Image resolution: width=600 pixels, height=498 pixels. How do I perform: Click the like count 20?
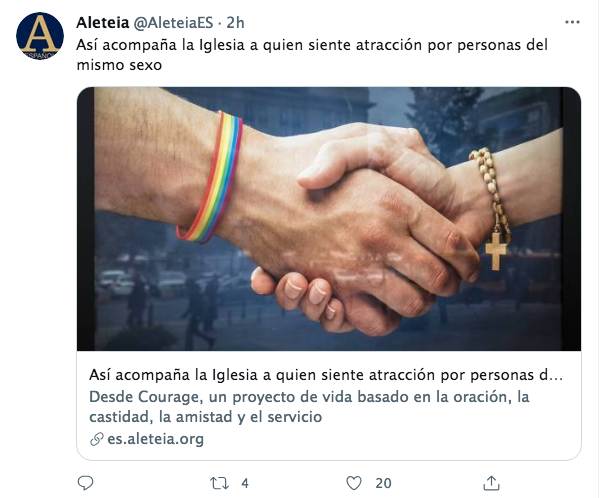coord(383,483)
